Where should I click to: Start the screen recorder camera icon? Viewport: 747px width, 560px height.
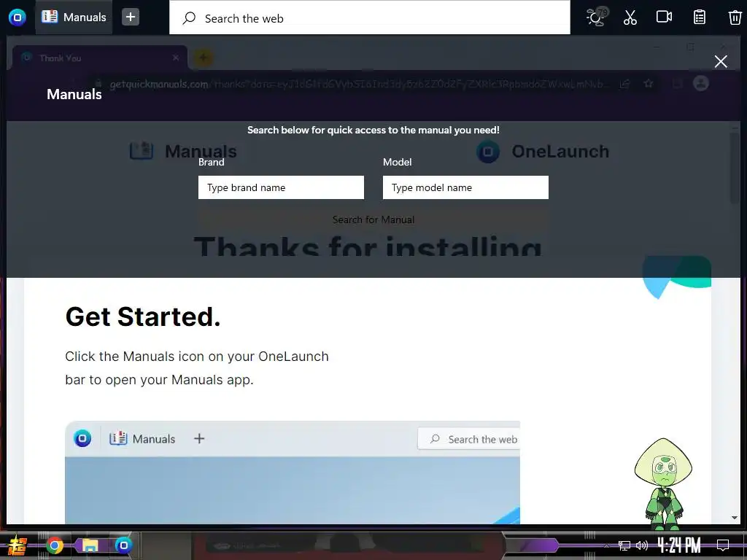pos(664,17)
